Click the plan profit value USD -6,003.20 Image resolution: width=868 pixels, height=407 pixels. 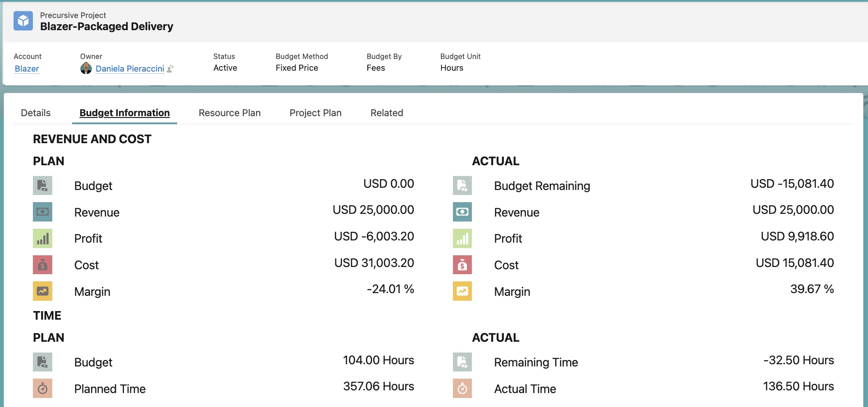coord(374,236)
